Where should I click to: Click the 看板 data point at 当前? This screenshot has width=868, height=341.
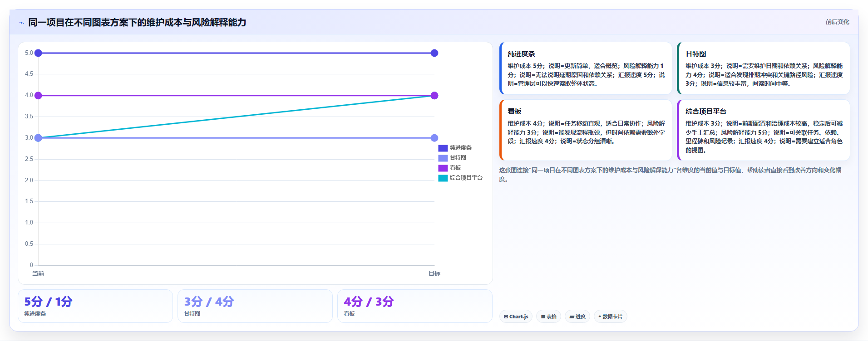point(38,95)
